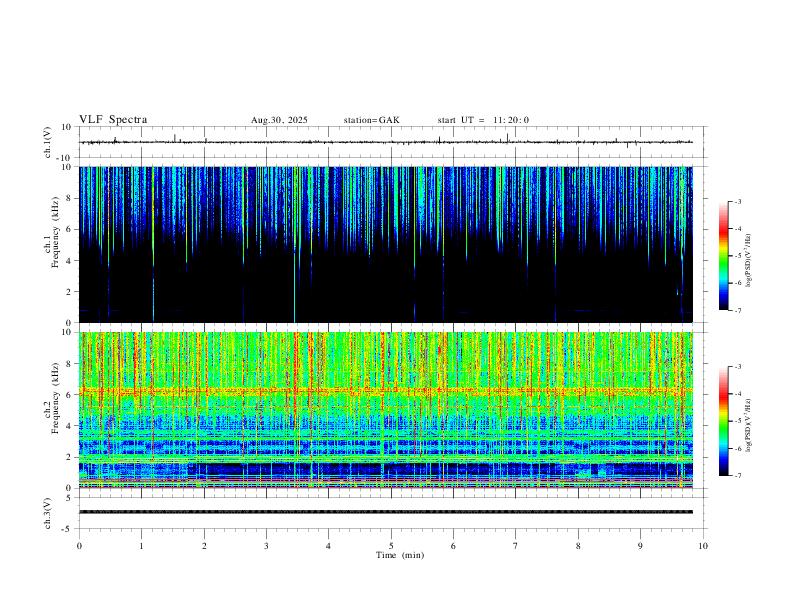
Task: Click the ch.1 voltage waveform trace
Action: click(x=386, y=142)
